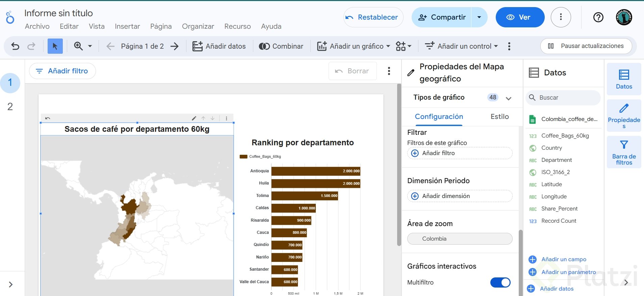644x296 pixels.
Task: Click the Restablecer button
Action: coord(373,17)
